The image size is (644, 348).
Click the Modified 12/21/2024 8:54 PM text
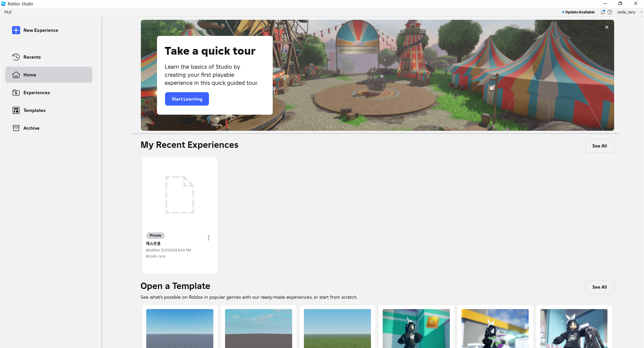point(168,250)
